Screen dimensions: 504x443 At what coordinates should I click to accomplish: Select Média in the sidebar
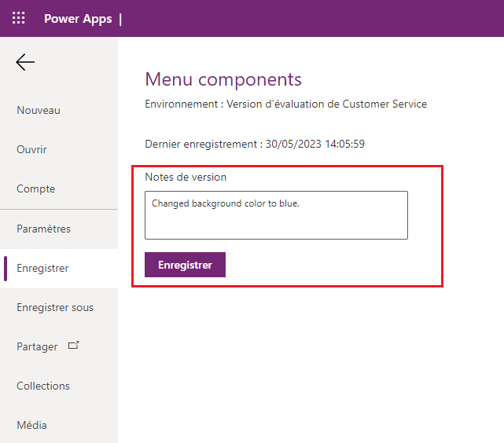pos(32,426)
